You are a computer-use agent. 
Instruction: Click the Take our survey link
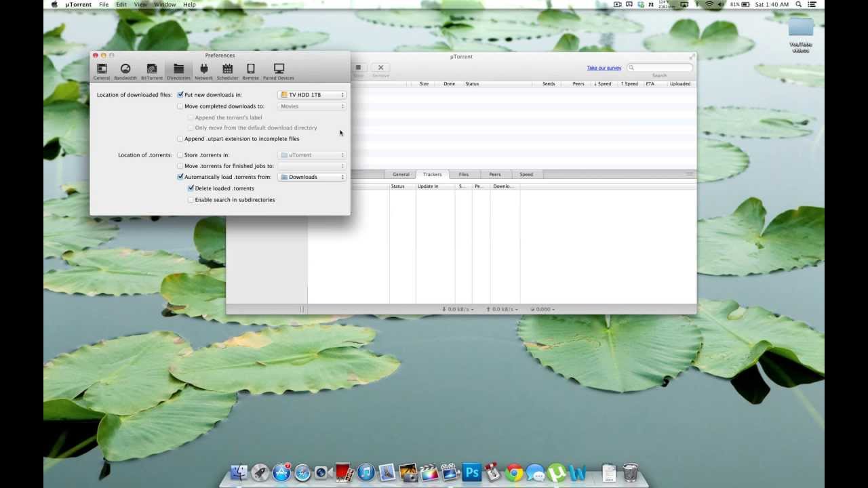click(x=604, y=68)
